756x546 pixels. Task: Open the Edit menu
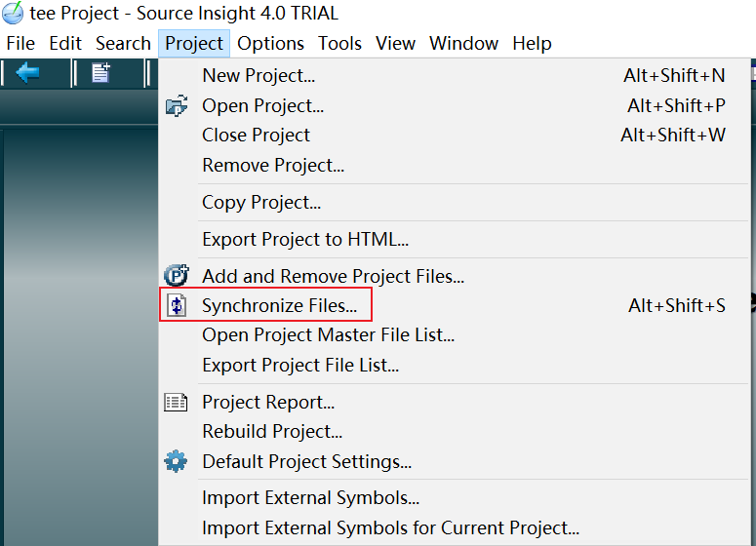[65, 43]
